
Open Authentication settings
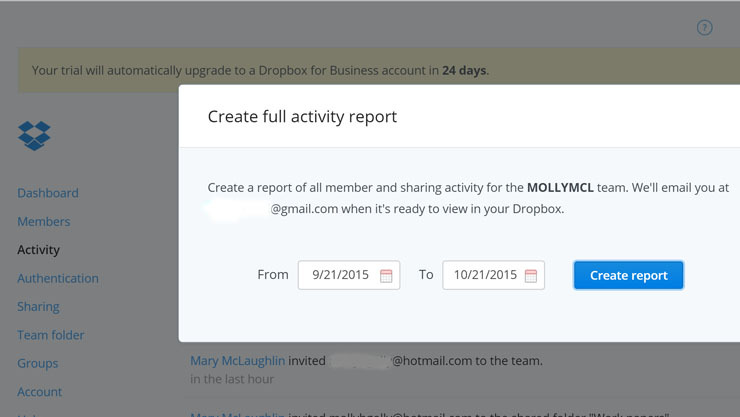click(x=58, y=278)
